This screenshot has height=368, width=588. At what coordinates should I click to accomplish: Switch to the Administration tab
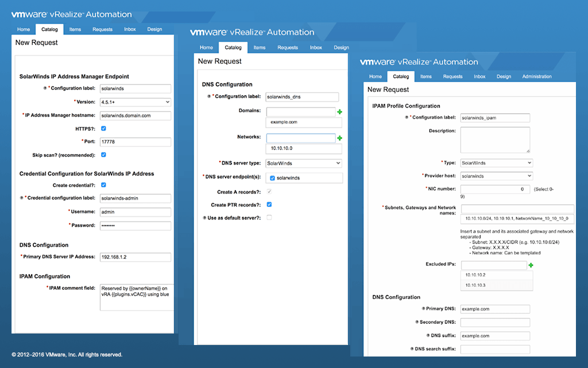tap(536, 76)
